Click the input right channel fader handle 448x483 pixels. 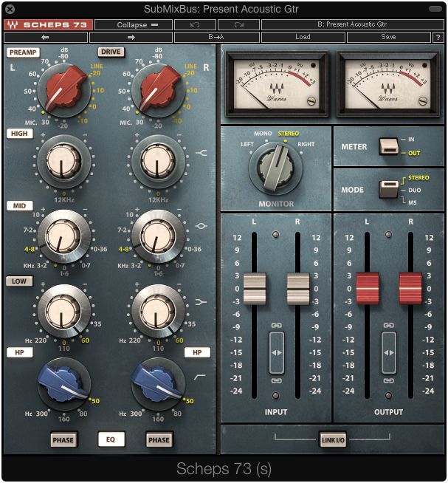298,289
